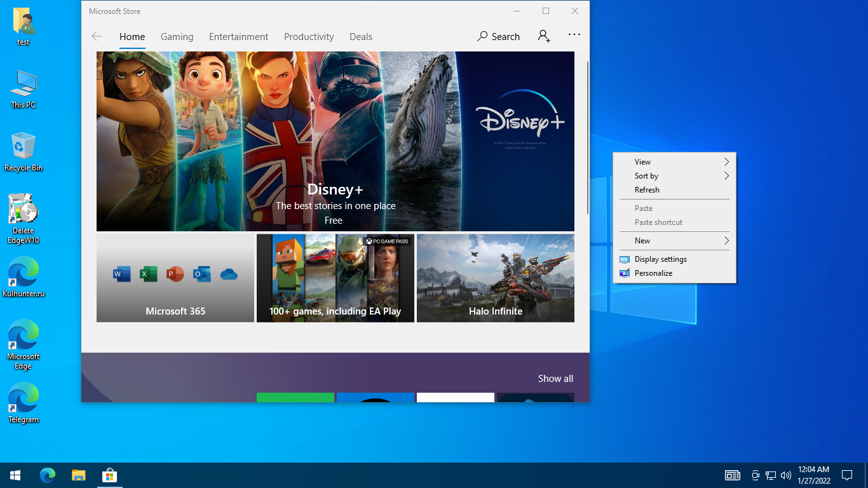868x488 pixels.
Task: Switch to the Home tab
Action: tap(132, 37)
